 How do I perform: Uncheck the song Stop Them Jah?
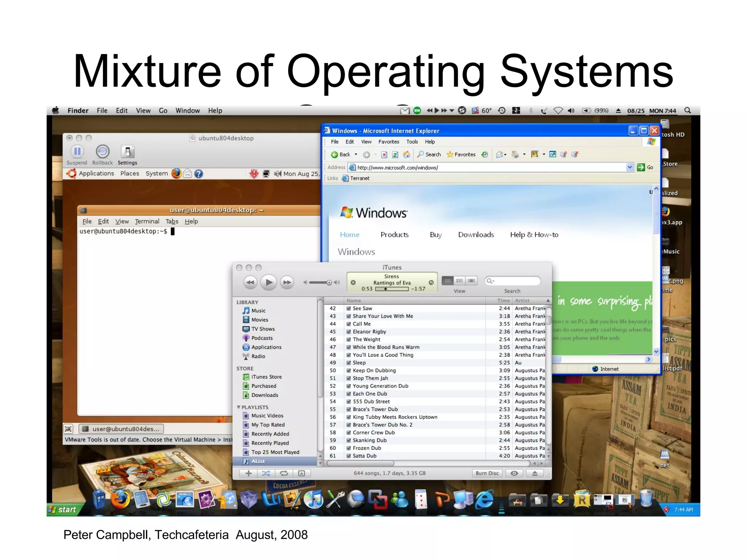(349, 378)
